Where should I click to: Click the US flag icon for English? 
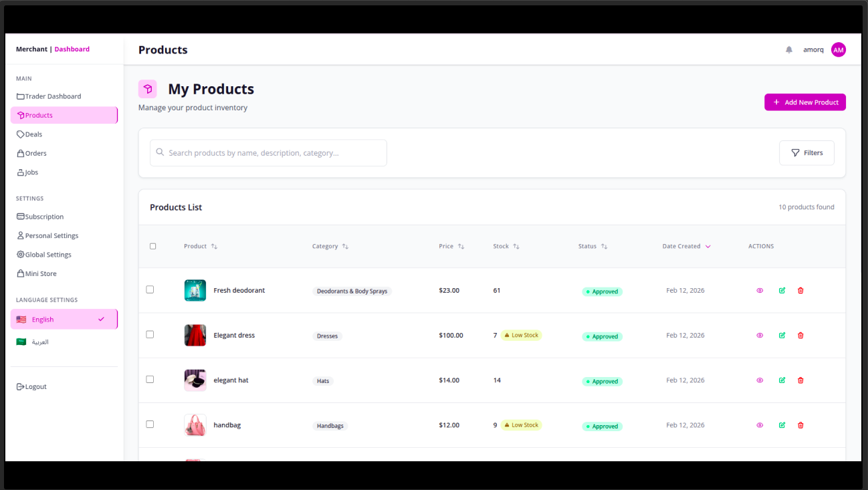(21, 320)
